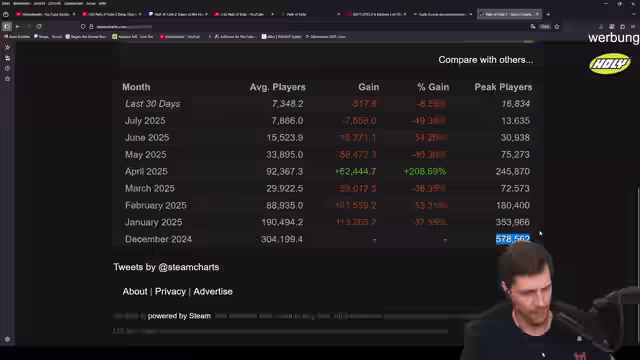The width and height of the screenshot is (640, 360).
Task: Open first icon in left sidebar
Action: pyautogui.click(x=7, y=47)
